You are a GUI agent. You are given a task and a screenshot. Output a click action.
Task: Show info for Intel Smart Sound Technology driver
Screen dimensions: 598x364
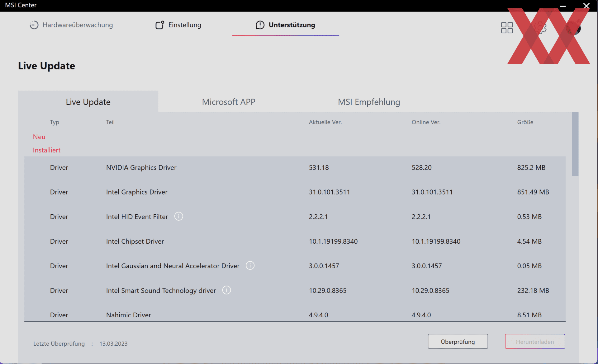226,290
